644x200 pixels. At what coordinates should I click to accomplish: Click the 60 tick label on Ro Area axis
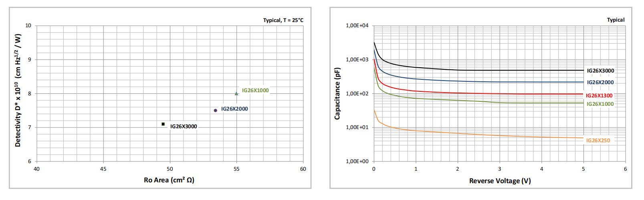click(303, 169)
